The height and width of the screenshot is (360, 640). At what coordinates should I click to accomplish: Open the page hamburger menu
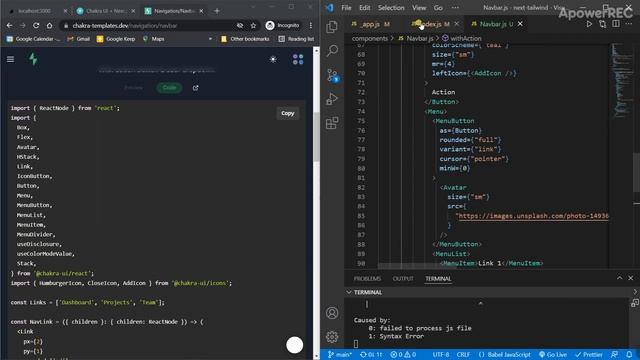11,60
